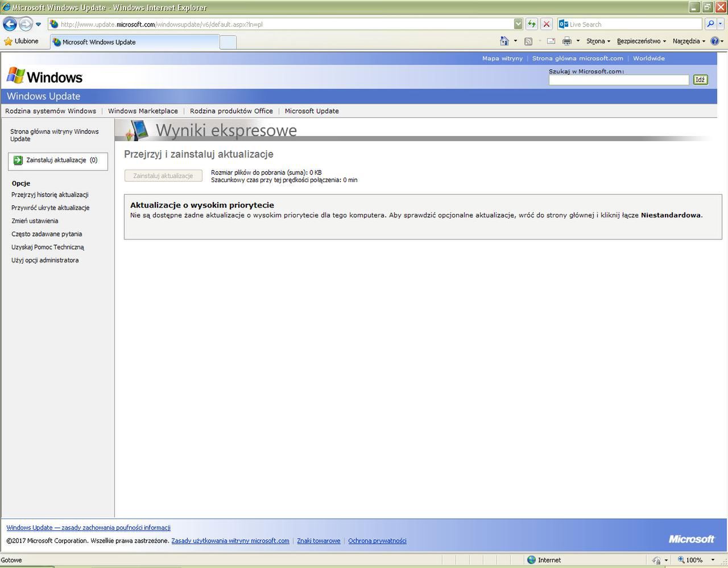Image resolution: width=728 pixels, height=568 pixels.
Task: Expand the Home button dropdown arrow
Action: [x=515, y=41]
